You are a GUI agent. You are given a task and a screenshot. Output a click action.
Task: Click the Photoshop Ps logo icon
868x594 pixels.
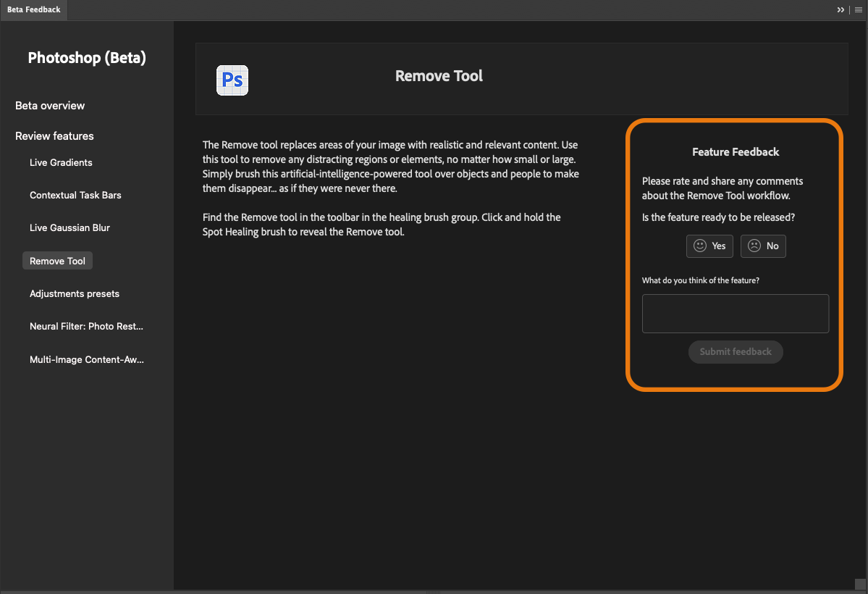(232, 80)
